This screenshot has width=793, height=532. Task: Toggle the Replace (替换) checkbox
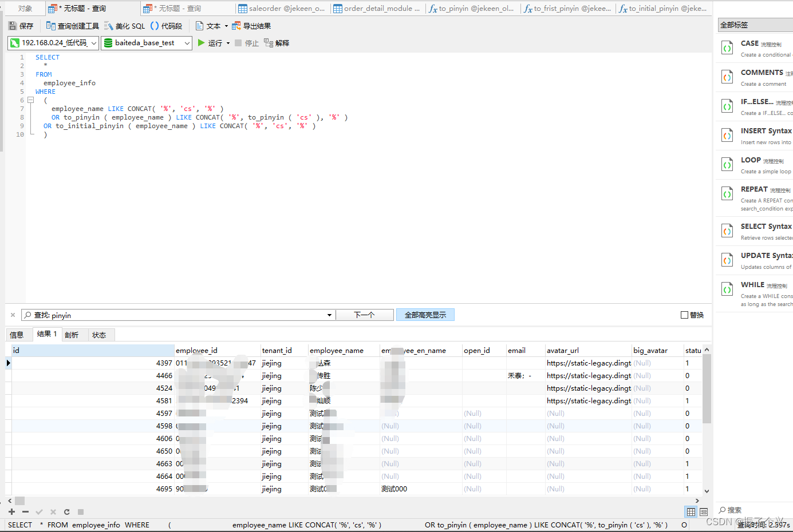click(x=684, y=315)
